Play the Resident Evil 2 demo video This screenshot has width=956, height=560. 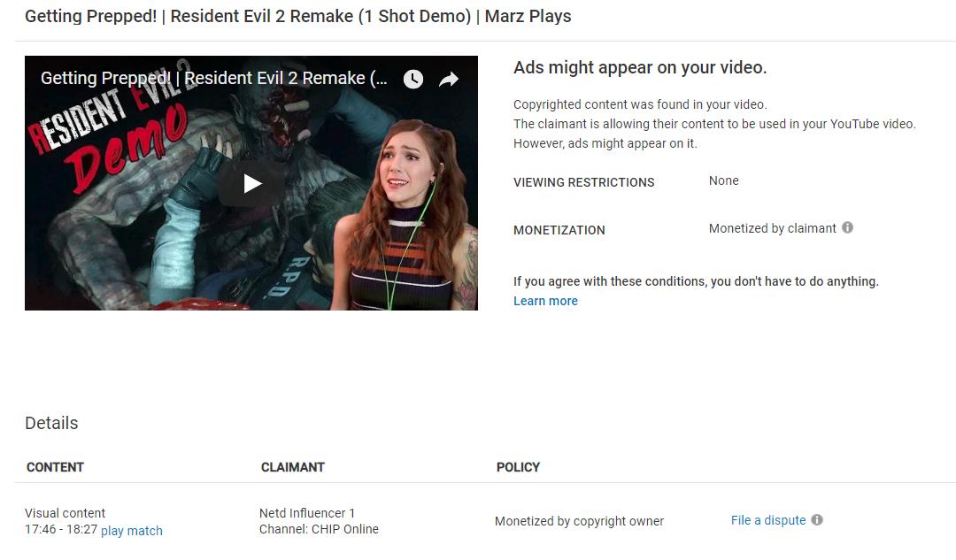251,183
